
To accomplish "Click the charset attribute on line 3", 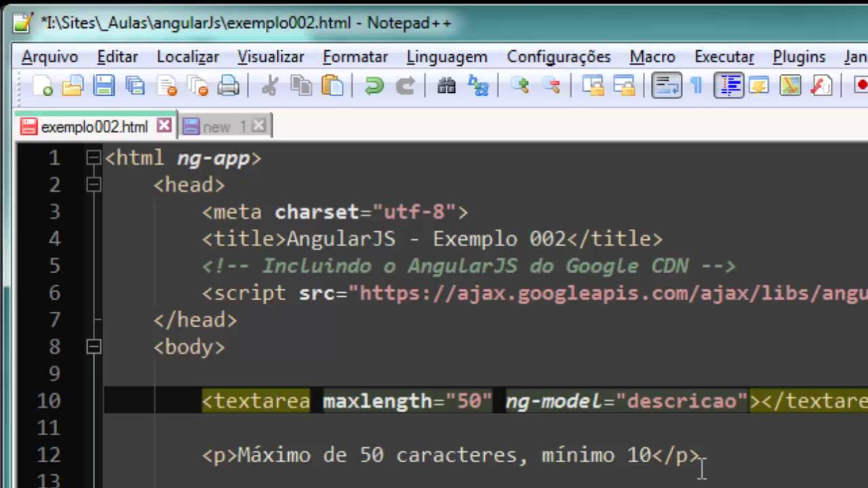I will (317, 211).
